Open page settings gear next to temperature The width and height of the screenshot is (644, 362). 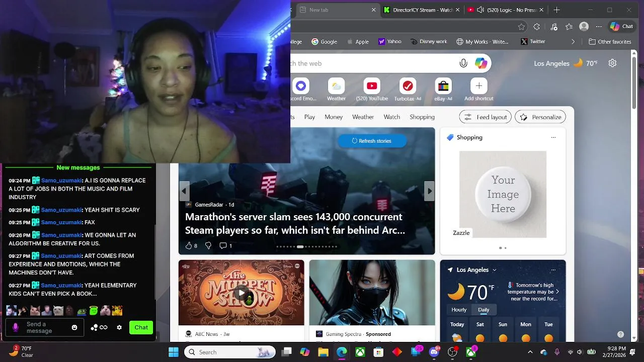coord(612,63)
